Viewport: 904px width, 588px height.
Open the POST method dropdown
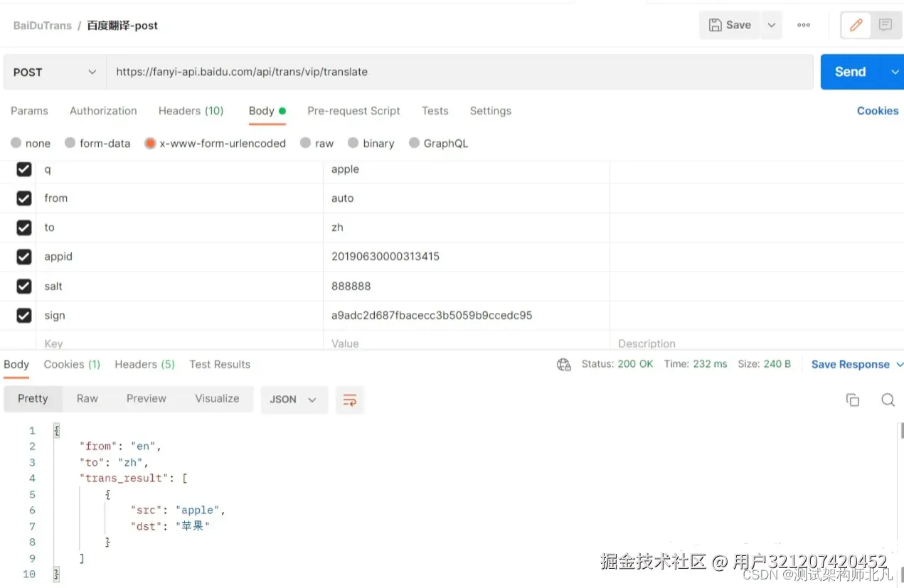55,72
